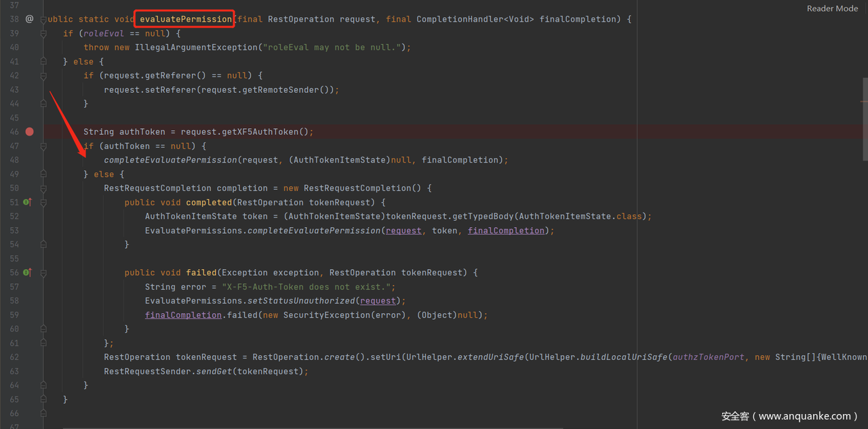Click the evaluatePermission method name
Image resolution: width=868 pixels, height=429 pixels.
pyautogui.click(x=185, y=20)
